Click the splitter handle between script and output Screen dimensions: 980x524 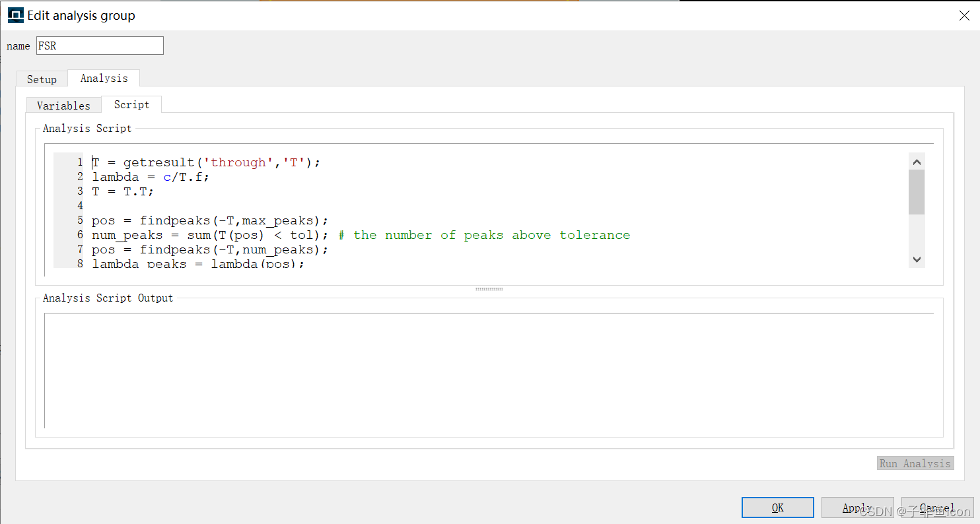point(489,289)
